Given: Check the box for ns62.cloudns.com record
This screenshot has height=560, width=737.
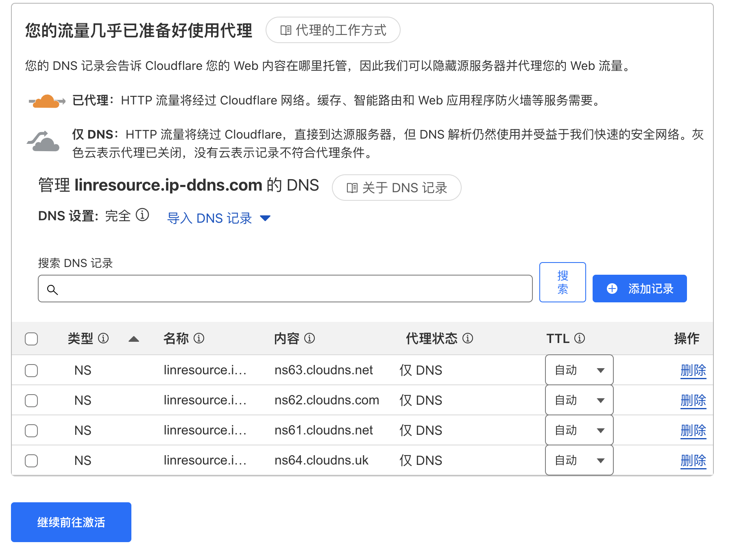Looking at the screenshot, I should click(31, 401).
